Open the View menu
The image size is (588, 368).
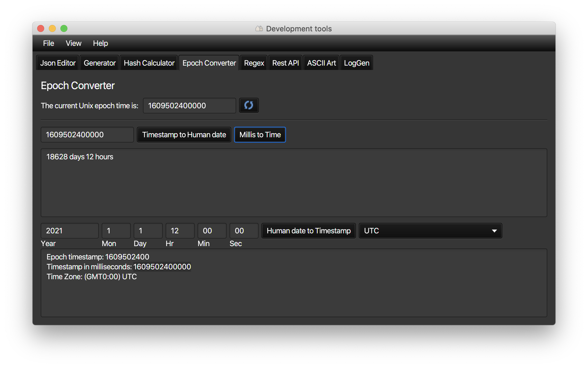(x=73, y=43)
